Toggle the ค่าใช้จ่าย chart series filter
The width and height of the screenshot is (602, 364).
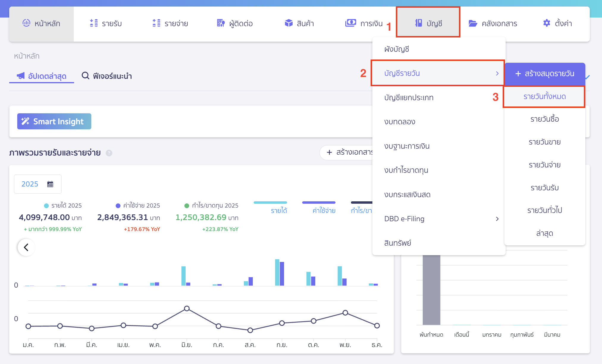point(324,210)
